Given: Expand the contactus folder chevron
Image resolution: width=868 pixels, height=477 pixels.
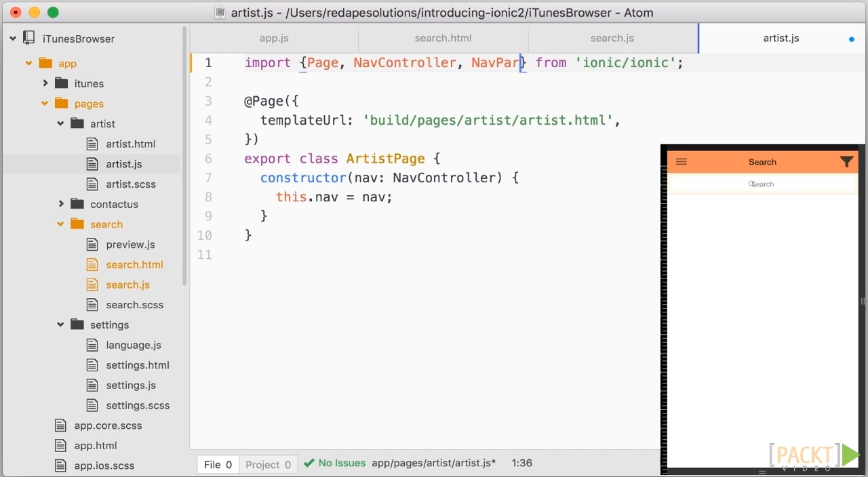Looking at the screenshot, I should click(x=61, y=204).
